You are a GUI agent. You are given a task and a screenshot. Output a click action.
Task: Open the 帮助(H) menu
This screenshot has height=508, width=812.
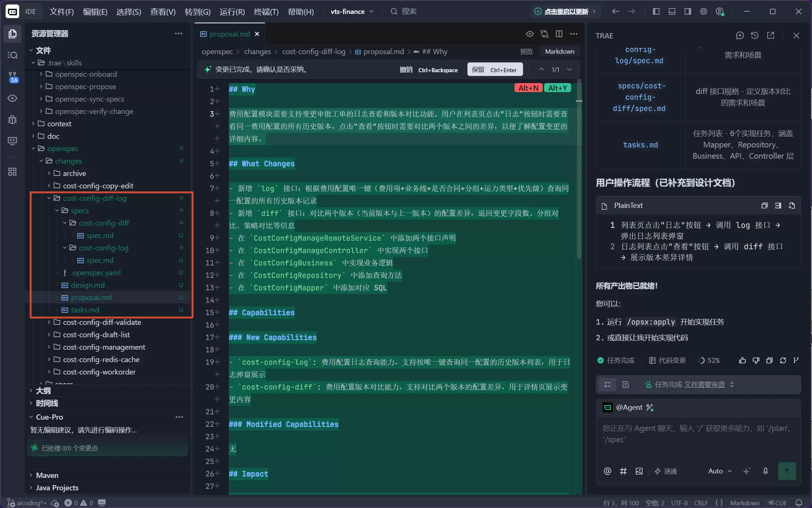pyautogui.click(x=301, y=12)
